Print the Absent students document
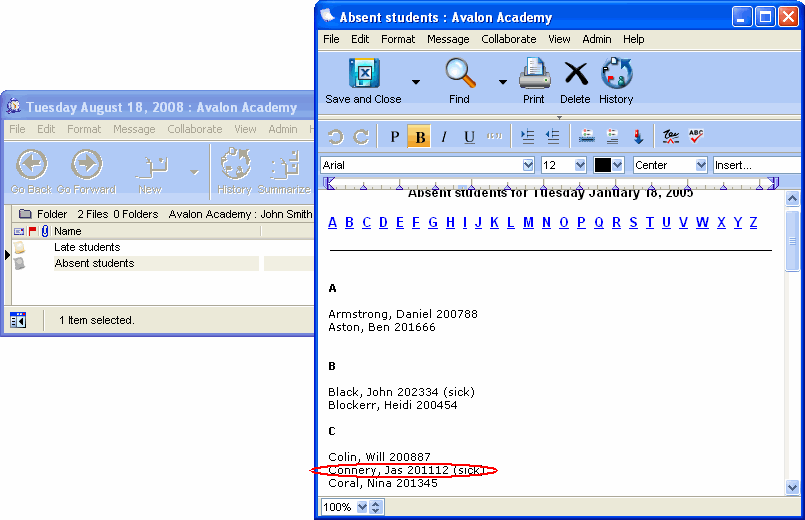 click(534, 74)
